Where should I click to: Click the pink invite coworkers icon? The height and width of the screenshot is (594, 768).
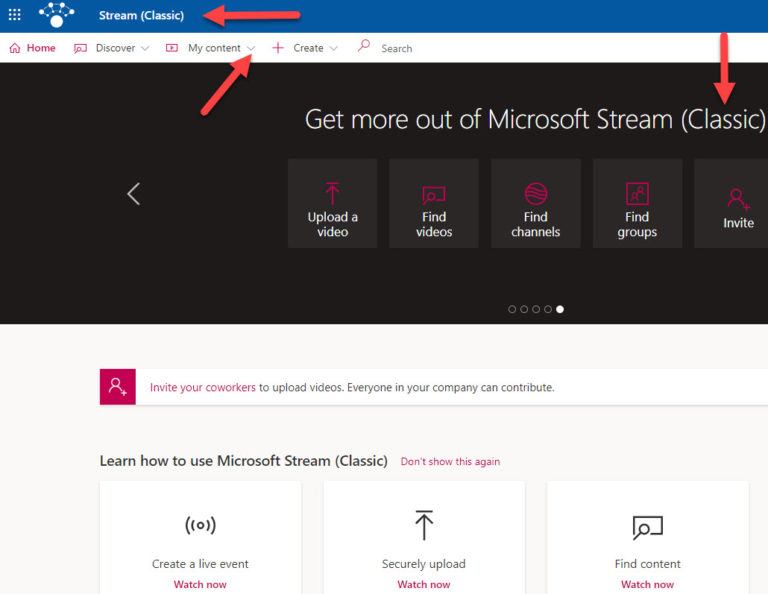(118, 387)
